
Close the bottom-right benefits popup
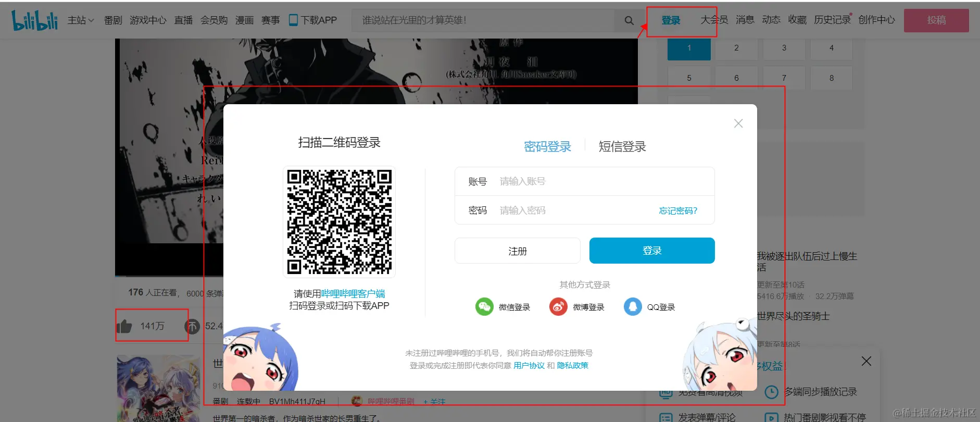pos(866,361)
